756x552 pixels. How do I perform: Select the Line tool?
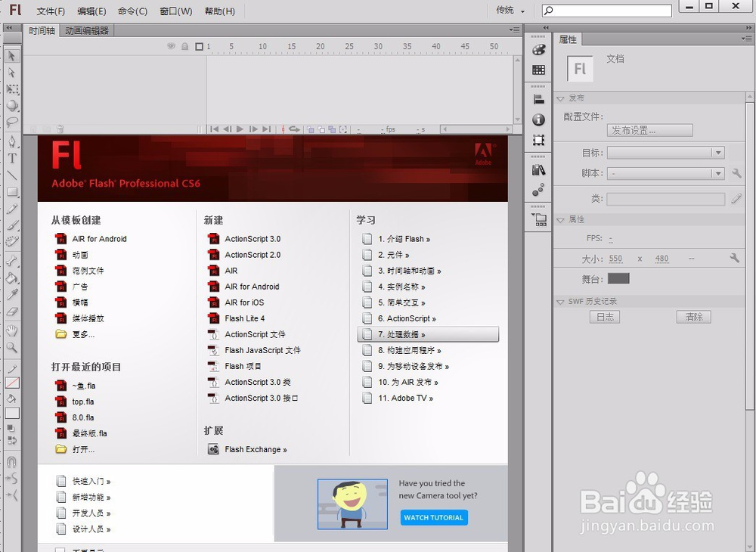tap(12, 175)
